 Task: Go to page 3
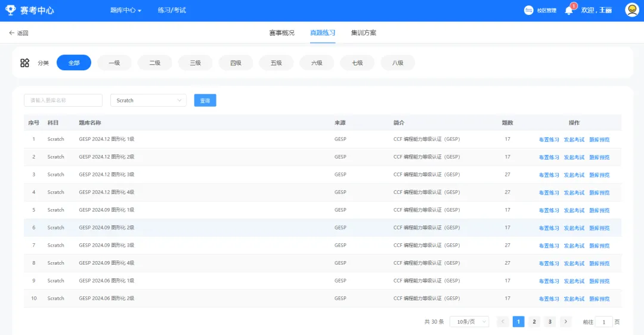click(x=550, y=321)
